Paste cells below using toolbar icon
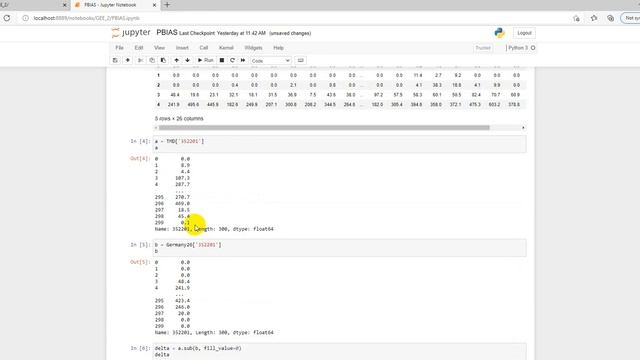This screenshot has height=360, width=640. 164,60
